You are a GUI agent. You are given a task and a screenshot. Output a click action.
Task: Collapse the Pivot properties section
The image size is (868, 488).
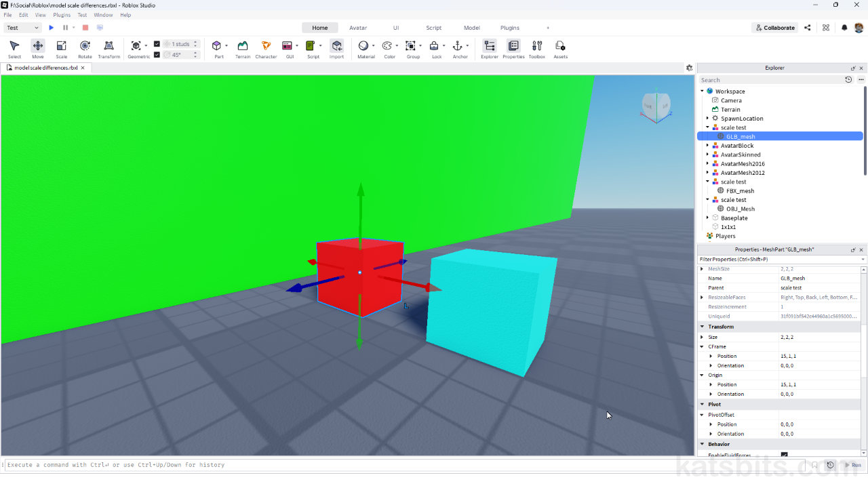tap(702, 405)
